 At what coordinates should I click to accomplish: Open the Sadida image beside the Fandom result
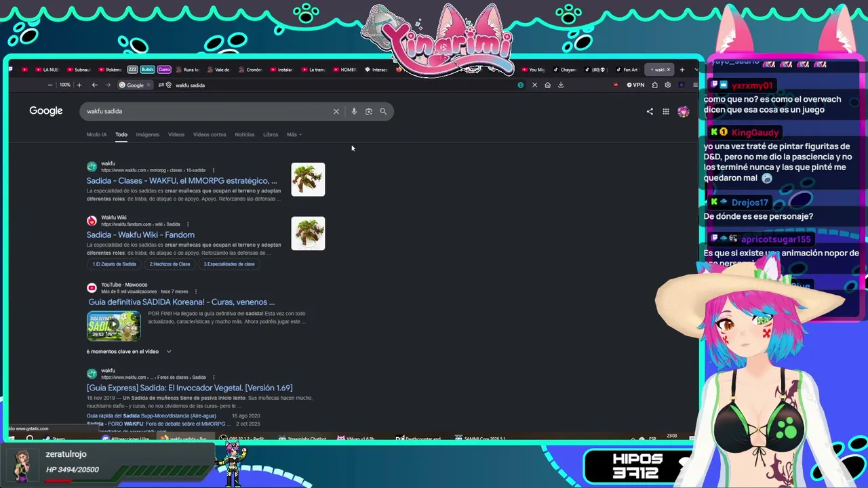point(308,234)
